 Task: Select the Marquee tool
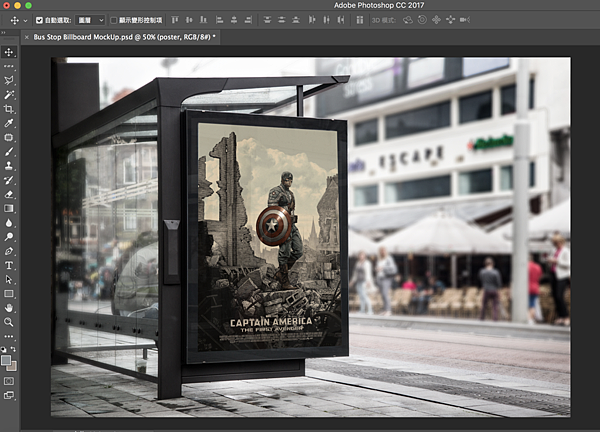[9, 66]
